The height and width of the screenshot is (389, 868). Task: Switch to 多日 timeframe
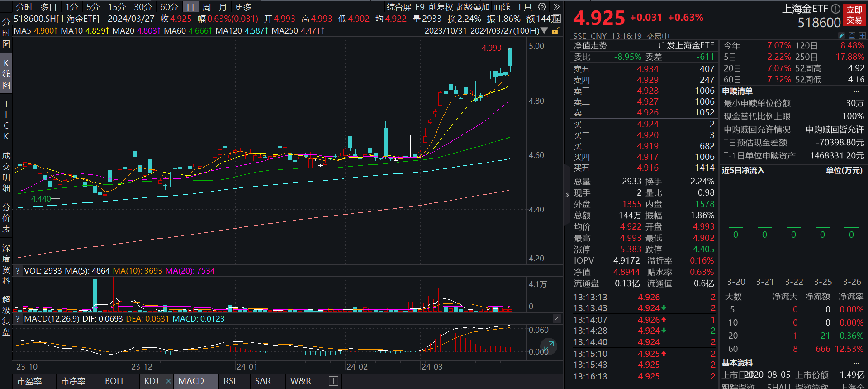[48, 7]
